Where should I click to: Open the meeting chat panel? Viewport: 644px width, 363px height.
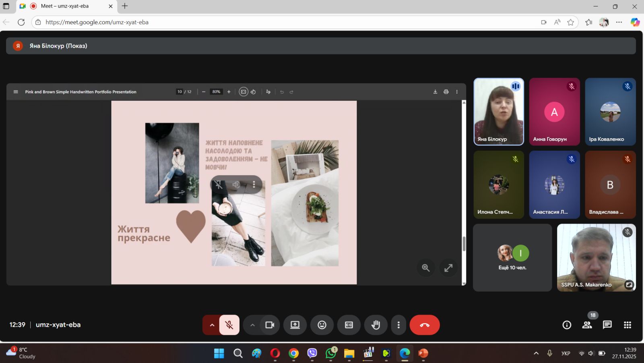click(607, 325)
